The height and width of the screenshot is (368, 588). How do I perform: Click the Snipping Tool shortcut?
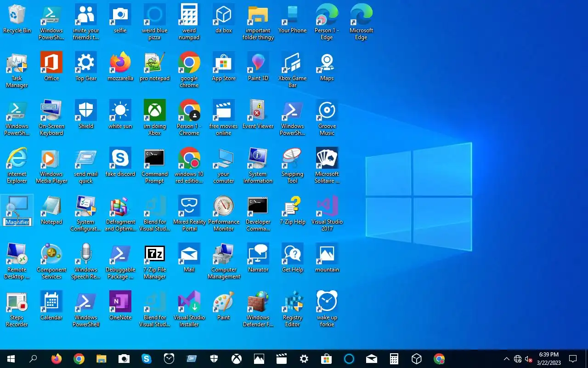(x=293, y=166)
